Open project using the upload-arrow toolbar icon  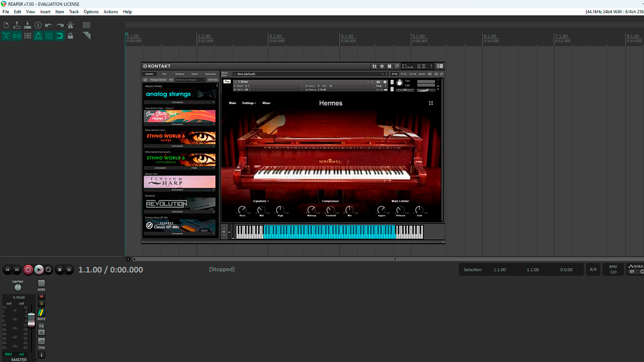[17, 25]
